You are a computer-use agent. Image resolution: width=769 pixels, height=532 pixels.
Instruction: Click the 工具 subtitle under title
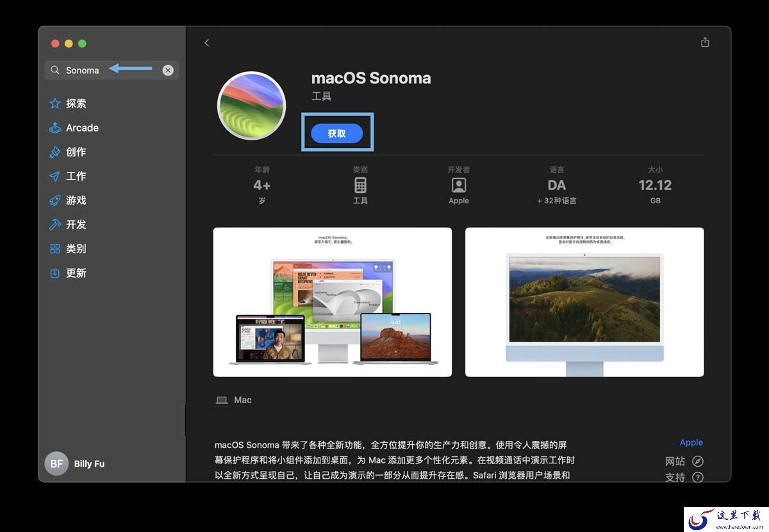(321, 97)
